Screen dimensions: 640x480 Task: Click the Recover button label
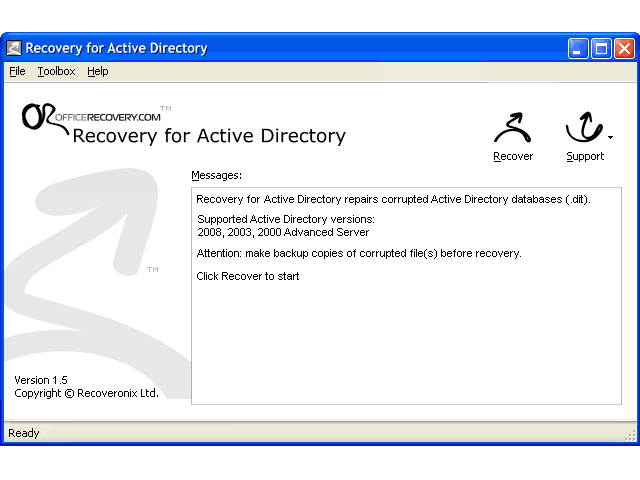[x=513, y=156]
